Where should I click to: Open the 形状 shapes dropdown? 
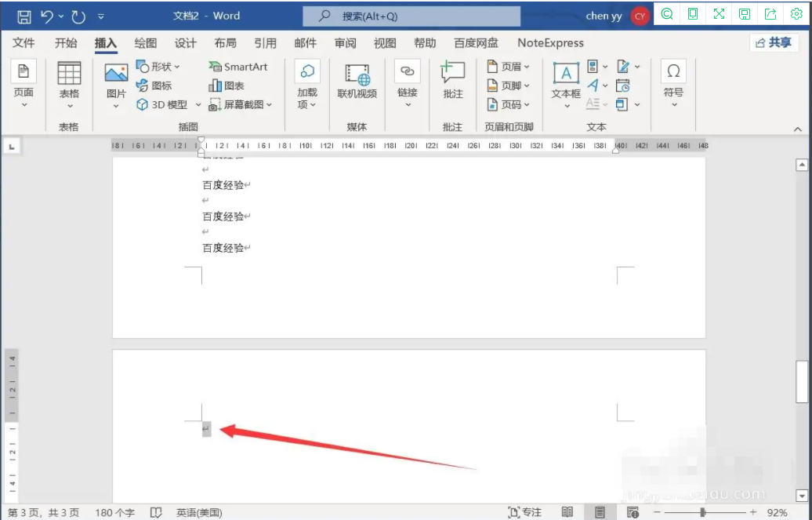[160, 67]
